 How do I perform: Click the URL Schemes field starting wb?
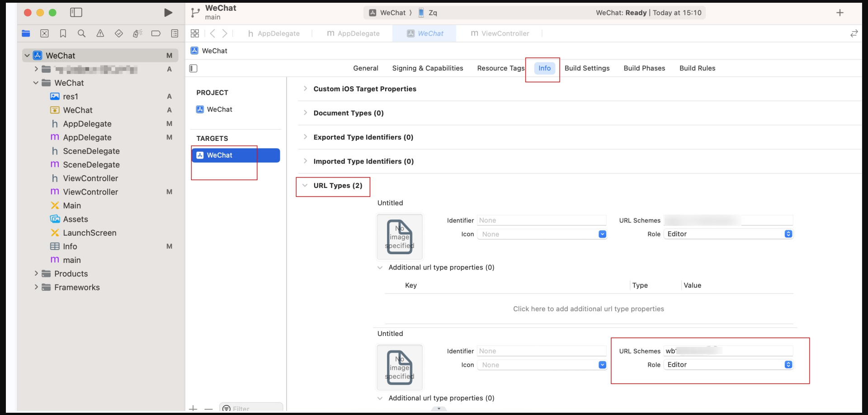click(728, 351)
